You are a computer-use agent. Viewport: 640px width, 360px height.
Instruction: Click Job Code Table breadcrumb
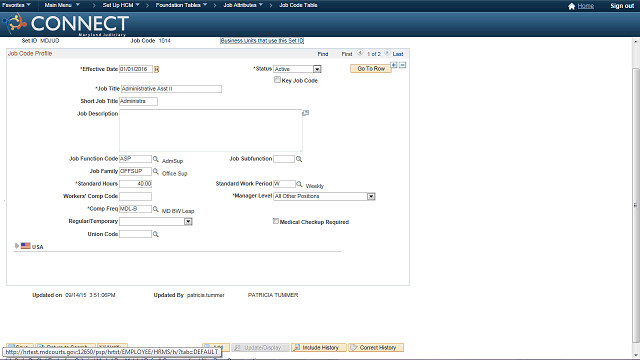(x=298, y=5)
